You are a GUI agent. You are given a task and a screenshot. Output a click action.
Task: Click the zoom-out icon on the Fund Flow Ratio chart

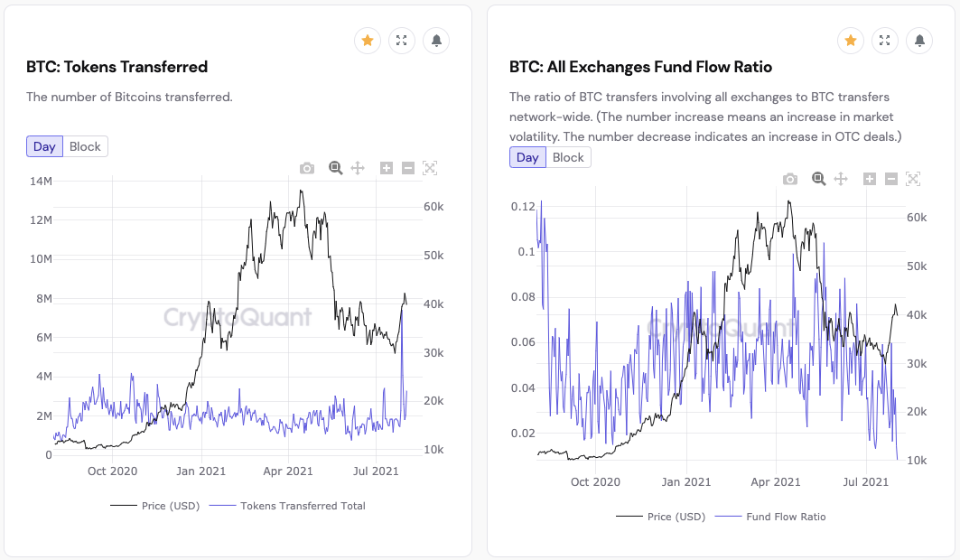(892, 179)
